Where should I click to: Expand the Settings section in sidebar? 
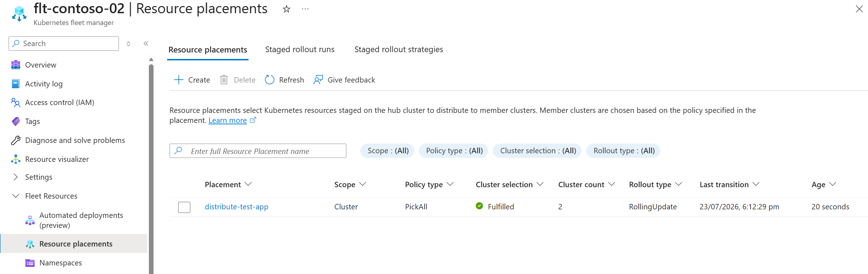(x=16, y=177)
